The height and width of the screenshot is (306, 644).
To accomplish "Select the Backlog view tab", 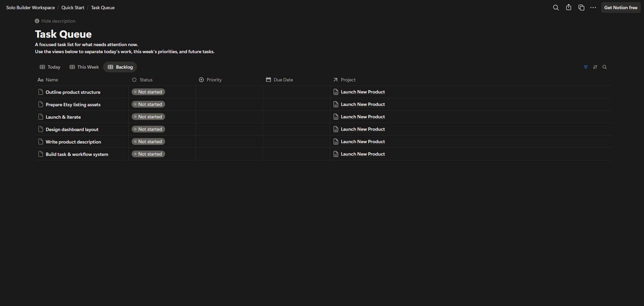I will point(120,67).
